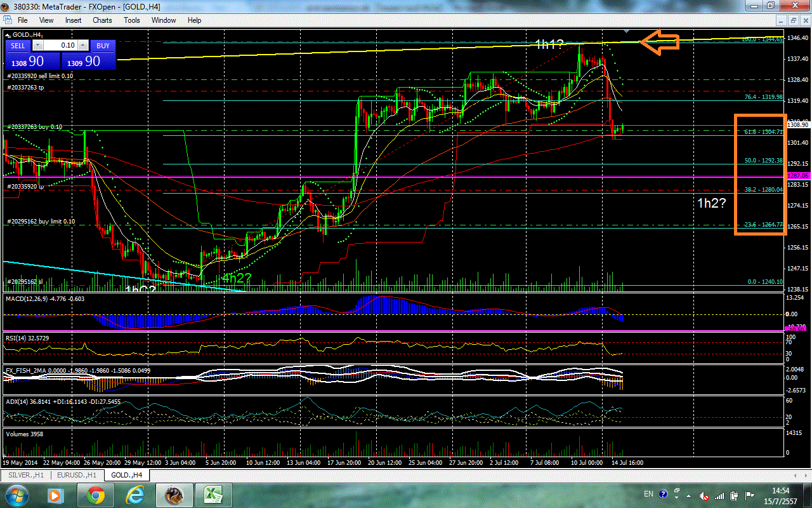Click the SELL one-click trading button
This screenshot has width=812, height=508.
18,46
